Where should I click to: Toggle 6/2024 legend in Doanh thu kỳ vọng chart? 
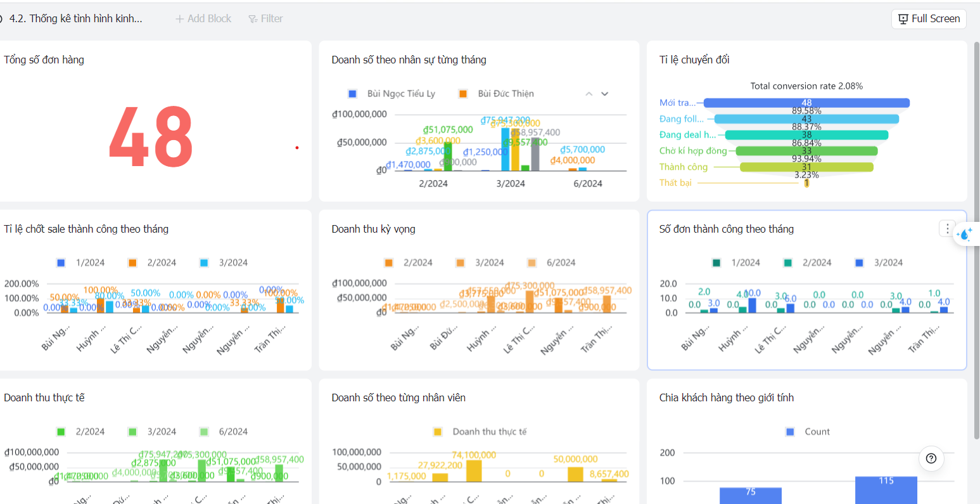(x=552, y=262)
